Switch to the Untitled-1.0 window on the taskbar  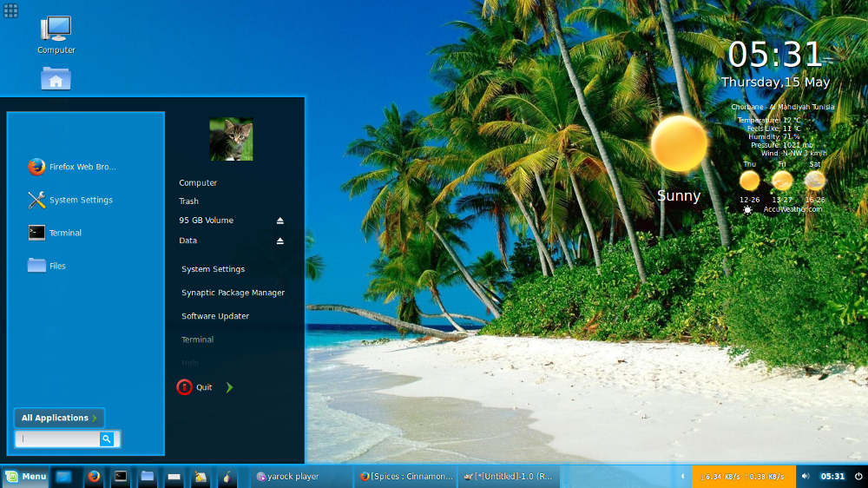coord(510,477)
